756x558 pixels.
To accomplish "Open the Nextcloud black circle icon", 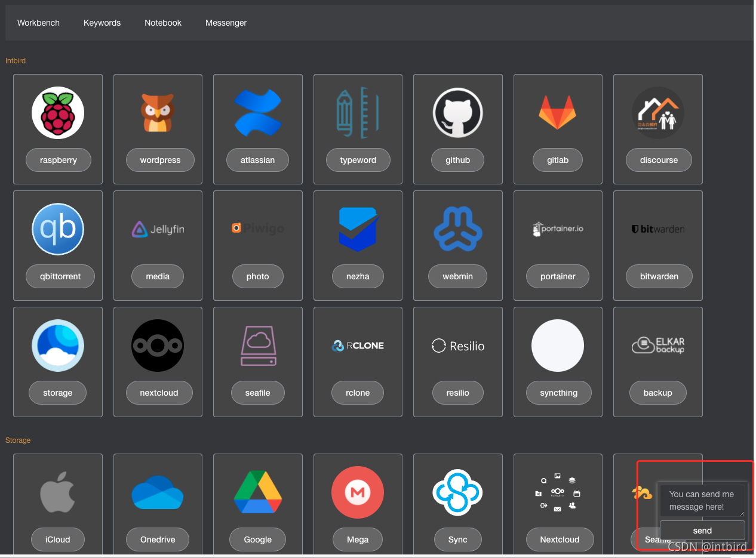I will click(158, 346).
